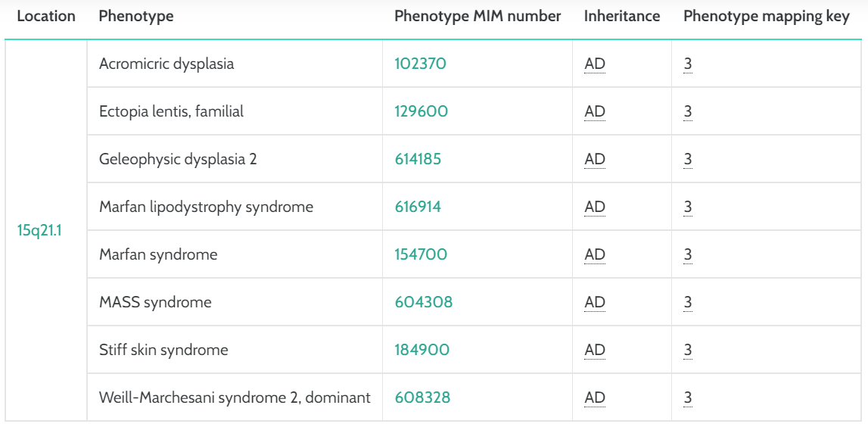
Task: Click MASS syndrome MIM 604308
Action: click(423, 302)
